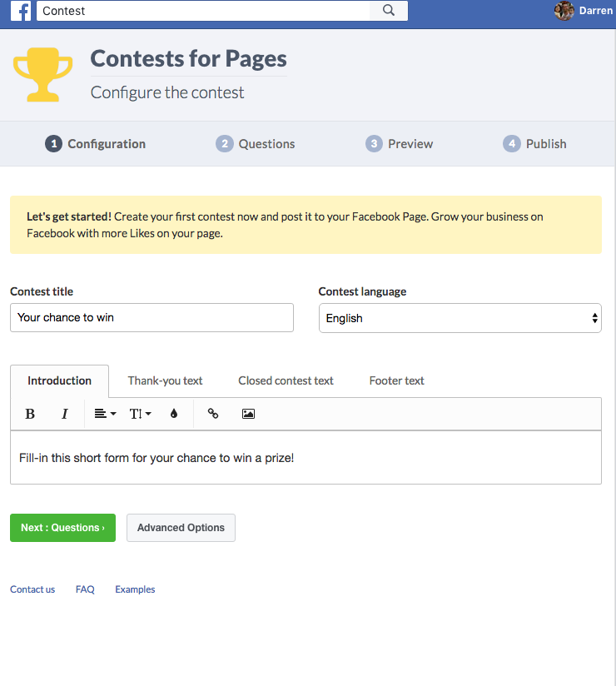This screenshot has height=686, width=616.
Task: Select the Footer text tab
Action: click(396, 380)
